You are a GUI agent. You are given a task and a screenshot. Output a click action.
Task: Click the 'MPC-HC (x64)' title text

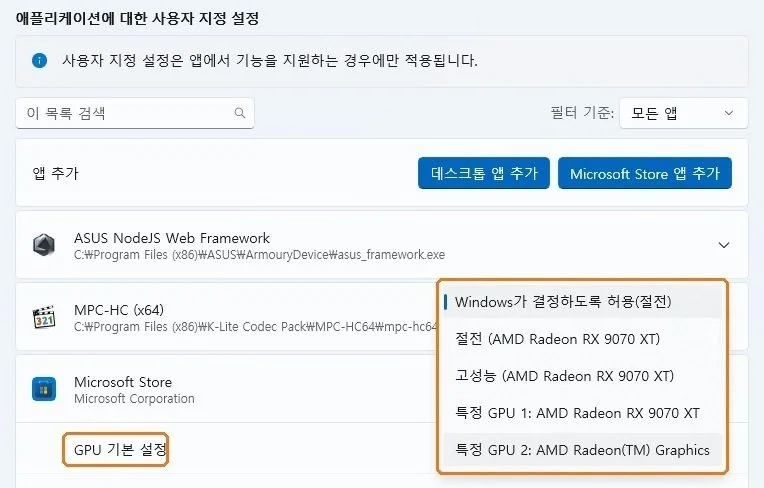pyautogui.click(x=119, y=310)
